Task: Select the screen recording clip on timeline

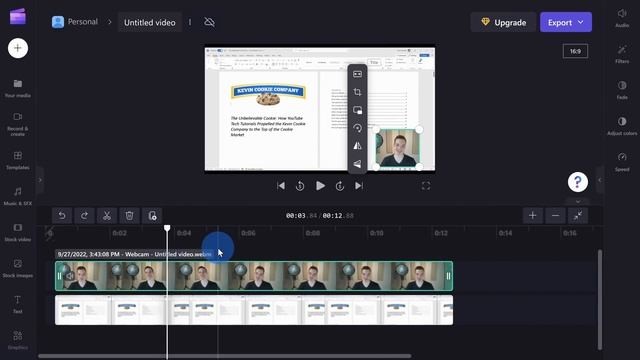Action: click(254, 310)
